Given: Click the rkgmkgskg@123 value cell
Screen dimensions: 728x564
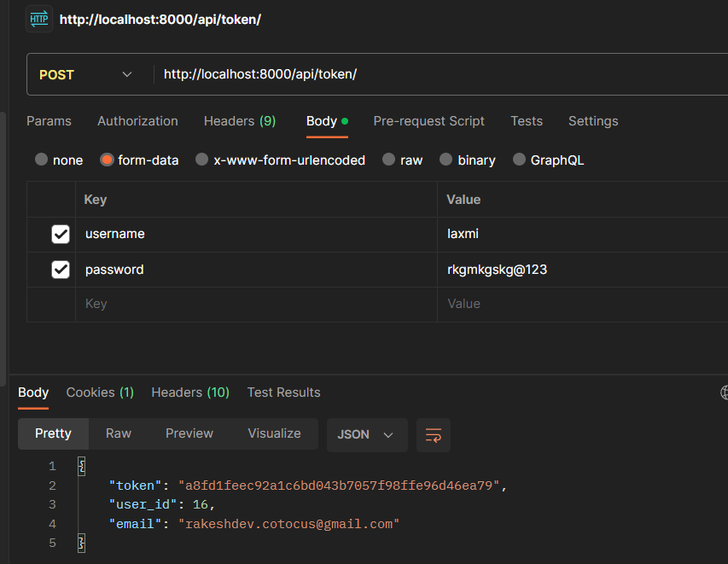Looking at the screenshot, I should point(583,270).
